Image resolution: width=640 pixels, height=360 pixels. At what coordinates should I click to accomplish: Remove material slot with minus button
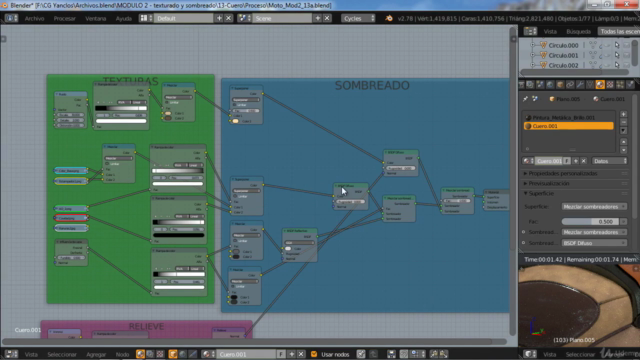point(623,122)
